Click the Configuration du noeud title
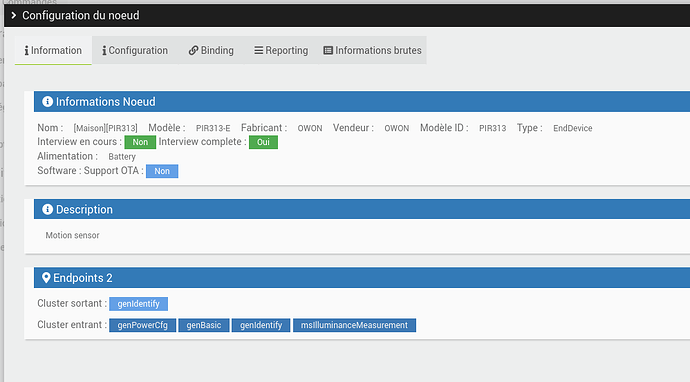The image size is (690, 382). [x=81, y=15]
